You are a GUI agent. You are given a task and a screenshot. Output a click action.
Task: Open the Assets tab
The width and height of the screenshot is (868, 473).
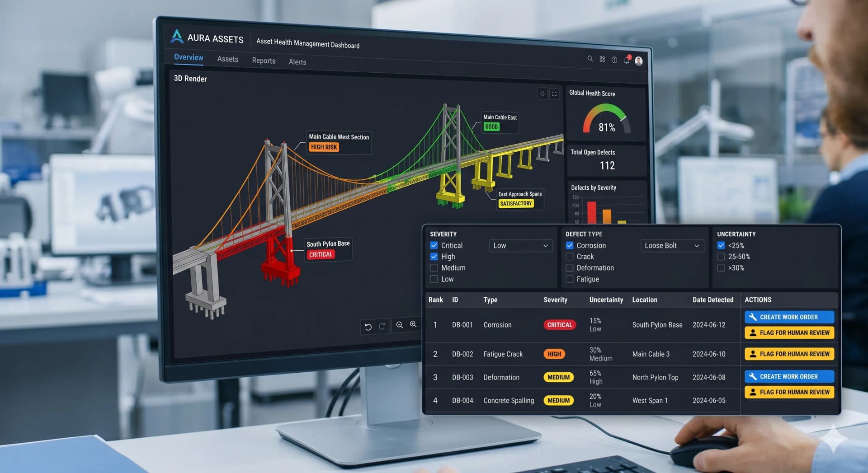click(x=227, y=59)
